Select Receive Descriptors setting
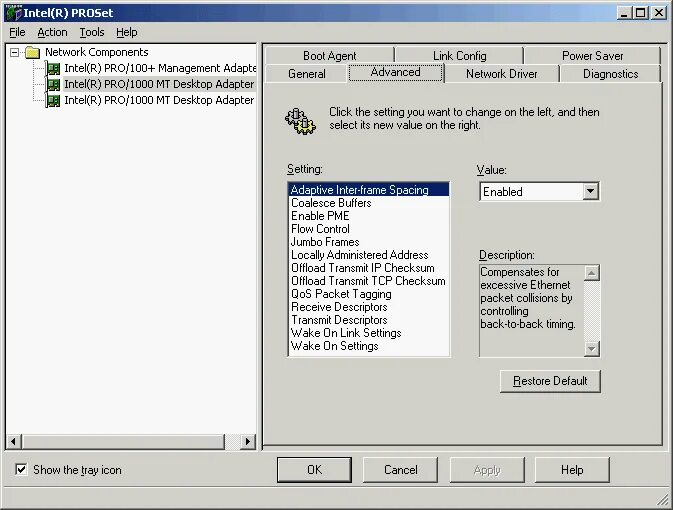This screenshot has width=673, height=510. [369, 307]
